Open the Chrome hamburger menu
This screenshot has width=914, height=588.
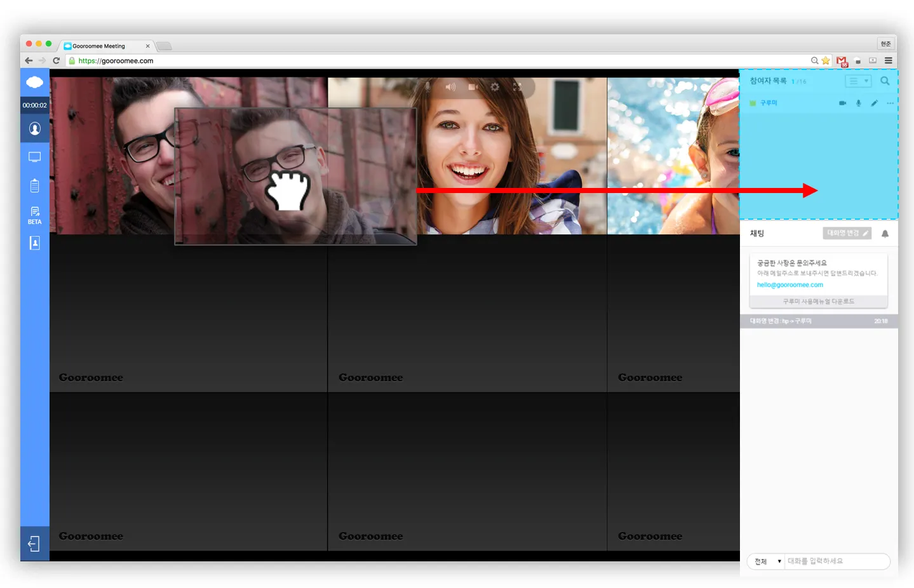(x=889, y=61)
